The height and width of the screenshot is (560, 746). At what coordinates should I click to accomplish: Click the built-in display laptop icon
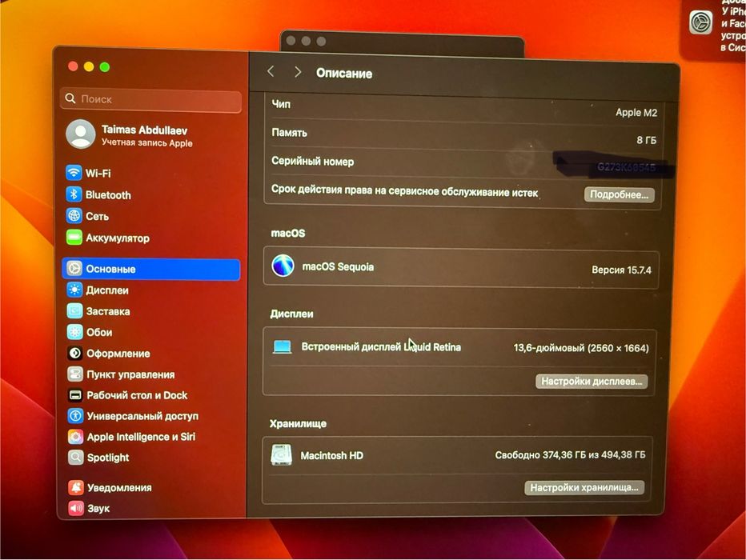pos(282,347)
